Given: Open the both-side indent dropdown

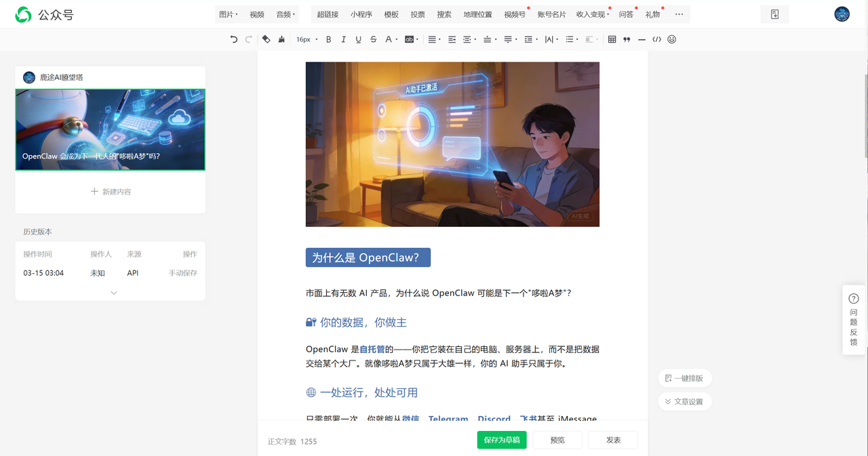Looking at the screenshot, I should (469, 39).
